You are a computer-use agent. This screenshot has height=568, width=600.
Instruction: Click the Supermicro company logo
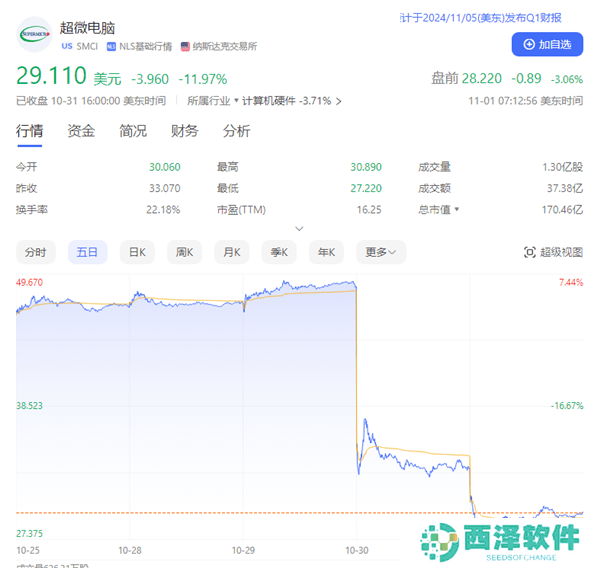(x=34, y=34)
